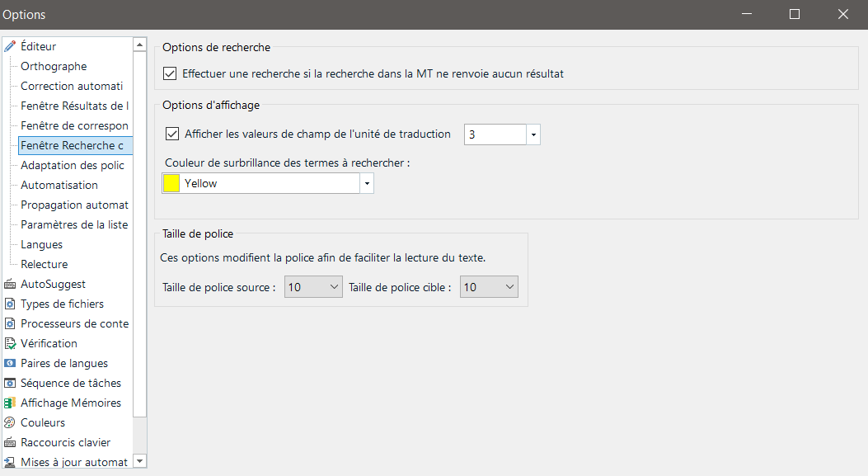Image resolution: width=868 pixels, height=476 pixels.
Task: Expand the highlight color dropdown arrow
Action: (x=366, y=183)
